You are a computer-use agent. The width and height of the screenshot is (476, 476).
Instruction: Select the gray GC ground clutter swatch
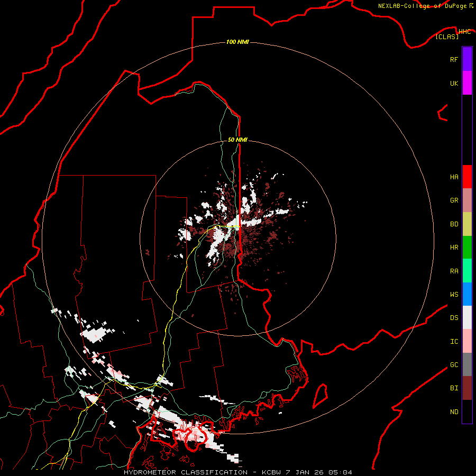click(x=467, y=364)
